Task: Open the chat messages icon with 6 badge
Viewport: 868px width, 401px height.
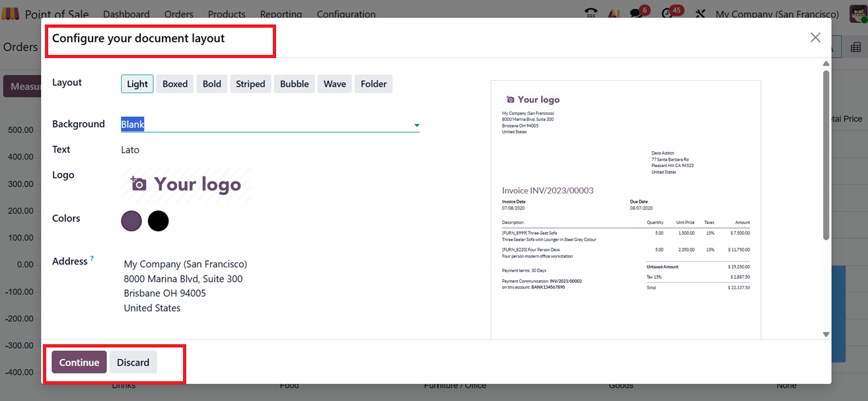Action: coord(636,14)
